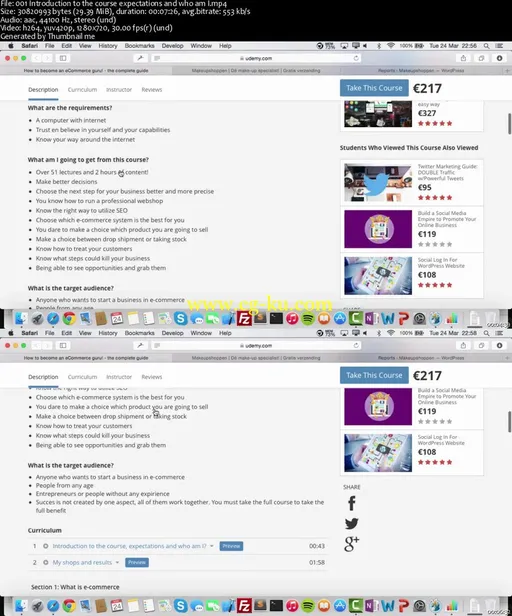The height and width of the screenshot is (616, 512).
Task: Switch to Instructor tab in upper page
Action: tap(119, 90)
